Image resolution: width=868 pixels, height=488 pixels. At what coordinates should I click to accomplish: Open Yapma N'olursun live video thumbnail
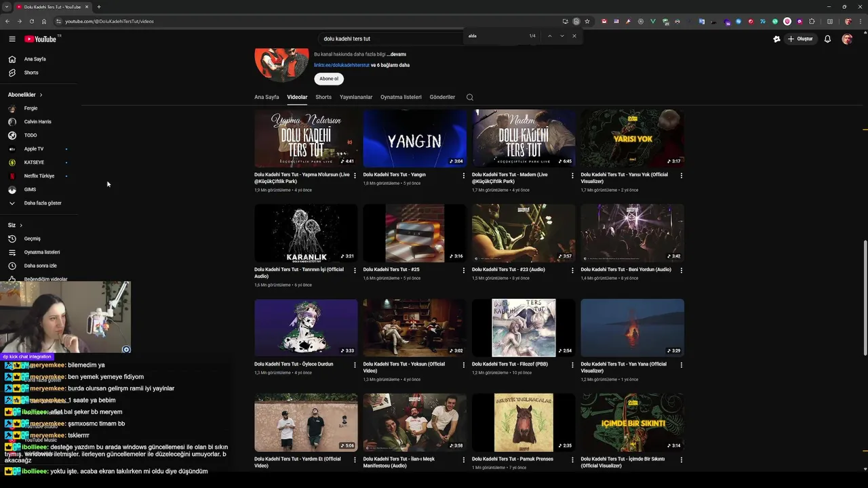coord(306,138)
